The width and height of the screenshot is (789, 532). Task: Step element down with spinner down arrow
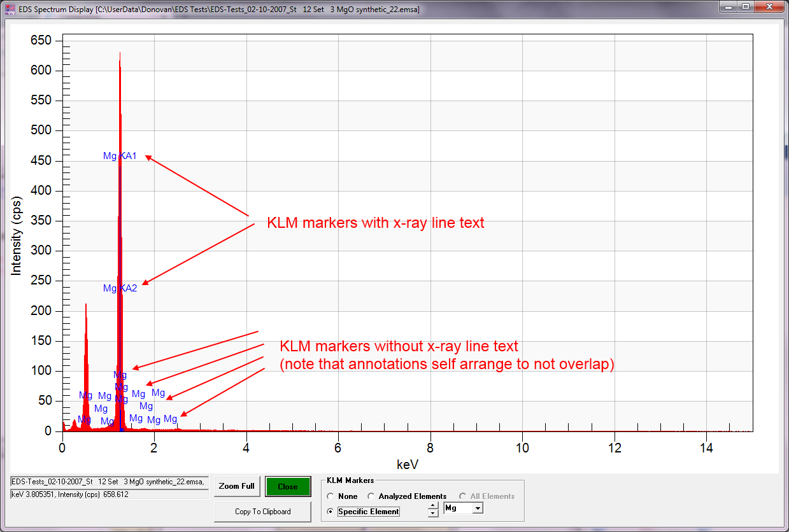click(433, 513)
